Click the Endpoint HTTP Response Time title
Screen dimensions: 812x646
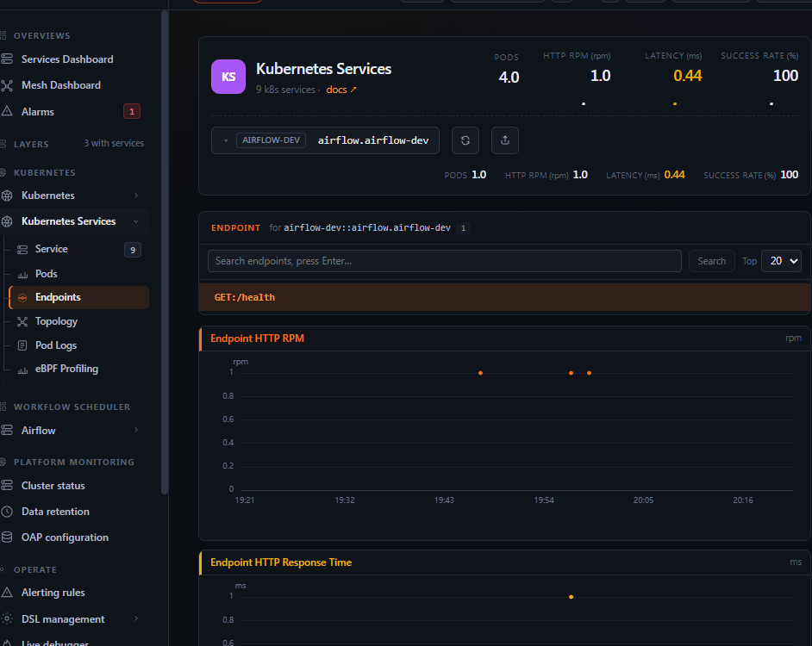pos(281,562)
